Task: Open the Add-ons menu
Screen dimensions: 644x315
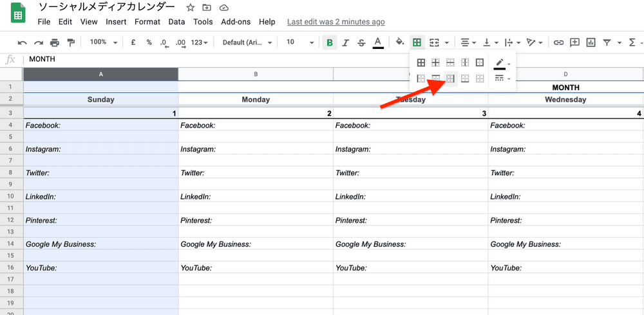Action: 236,22
